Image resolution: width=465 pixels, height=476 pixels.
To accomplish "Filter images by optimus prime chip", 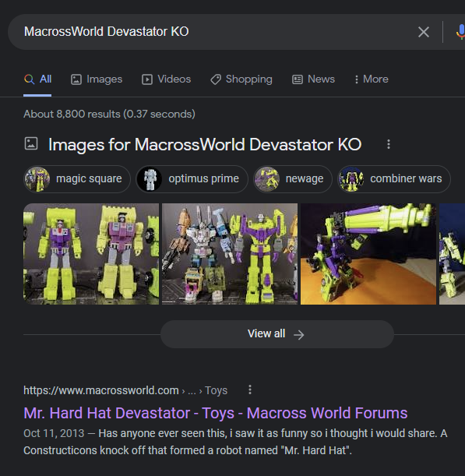I will tap(192, 179).
